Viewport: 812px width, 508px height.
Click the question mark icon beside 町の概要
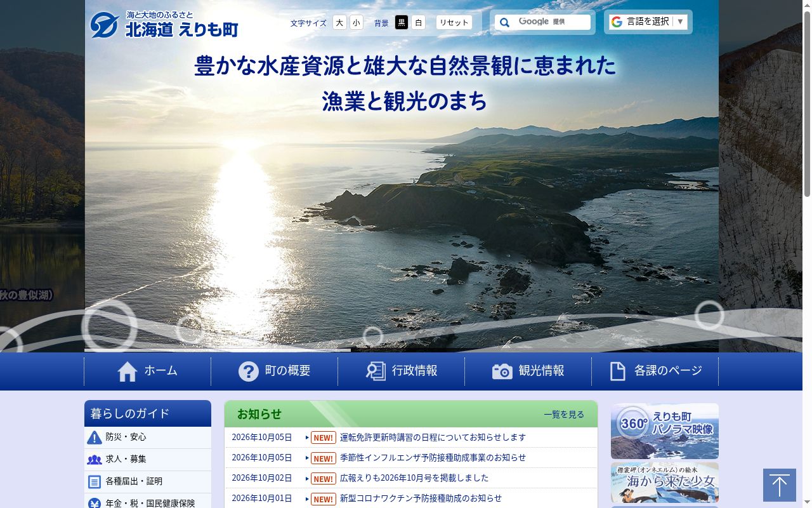coord(249,371)
